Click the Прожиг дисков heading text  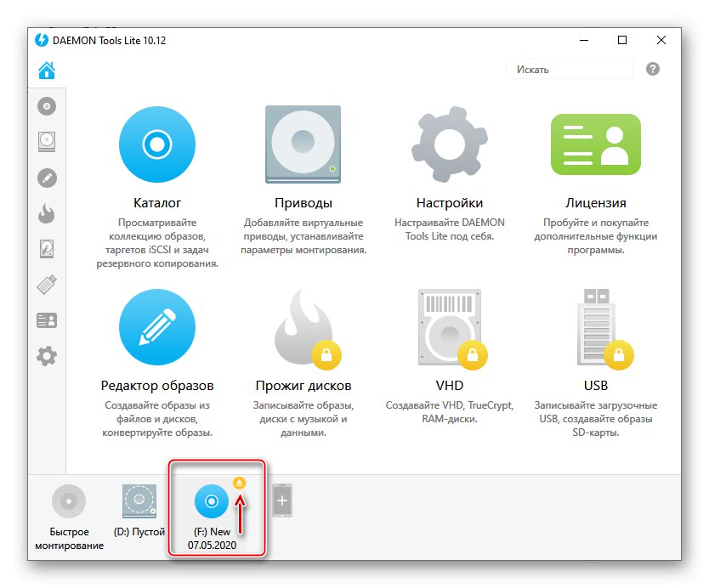(303, 386)
